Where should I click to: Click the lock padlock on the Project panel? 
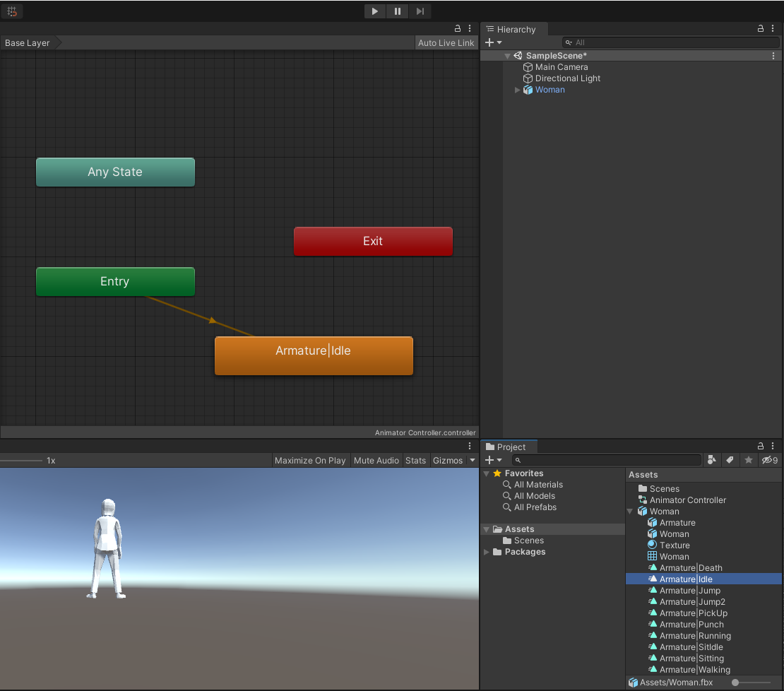(760, 446)
